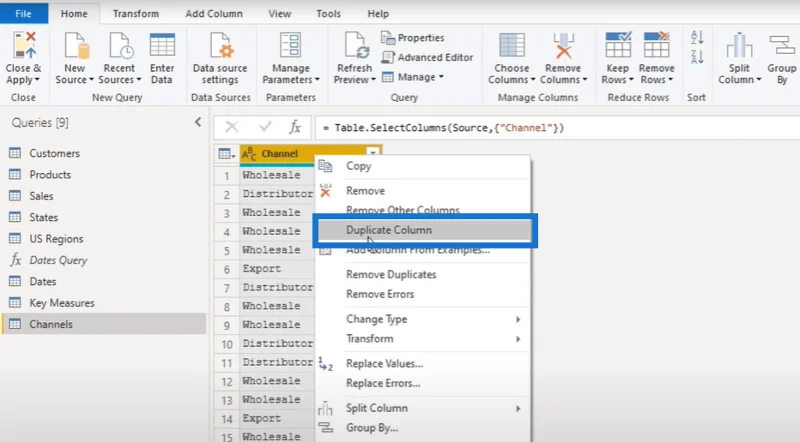800x442 pixels.
Task: Expand the Manage Parameters dropdown arrow
Action: click(317, 80)
